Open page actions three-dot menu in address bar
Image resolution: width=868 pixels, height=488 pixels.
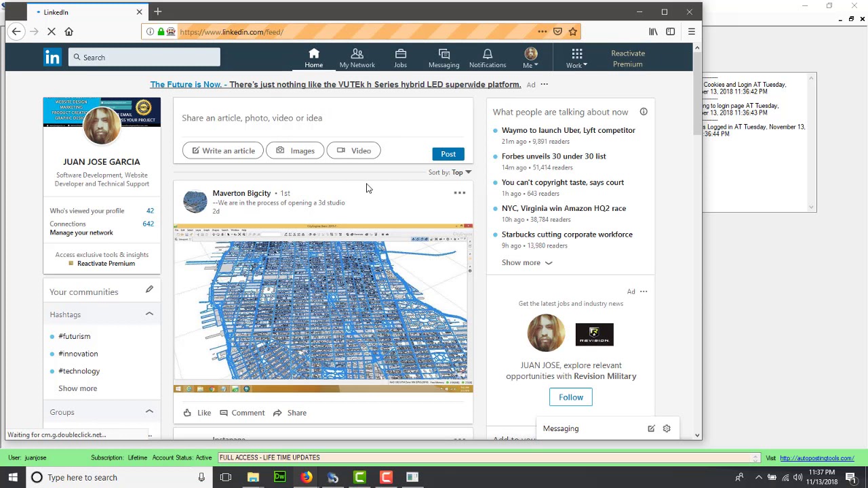coord(542,31)
